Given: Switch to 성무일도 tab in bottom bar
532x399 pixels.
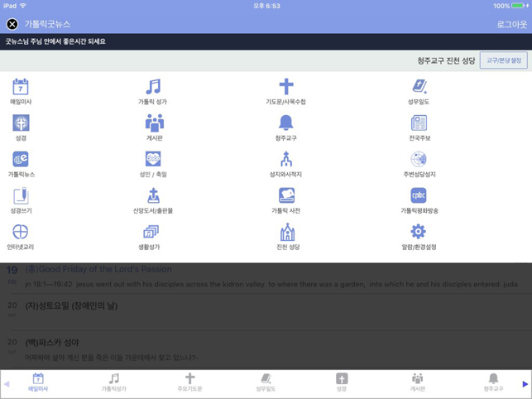Looking at the screenshot, I should pyautogui.click(x=266, y=382).
